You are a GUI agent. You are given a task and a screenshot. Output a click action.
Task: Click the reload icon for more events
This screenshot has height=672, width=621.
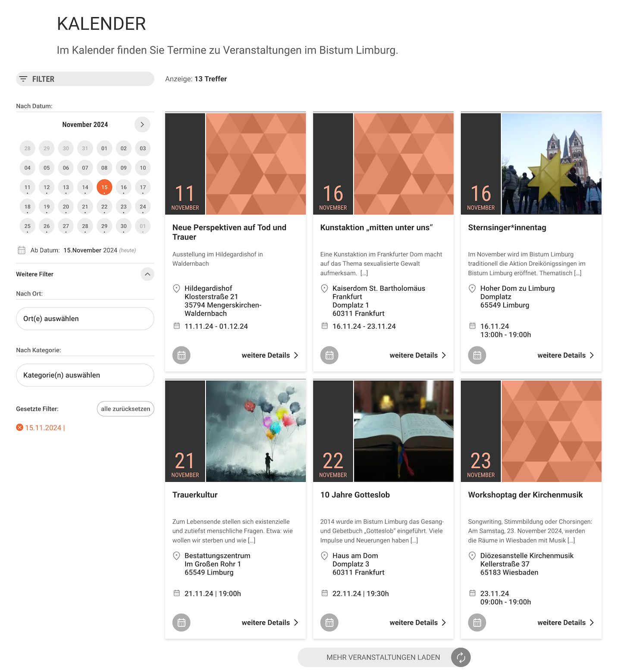point(461,657)
